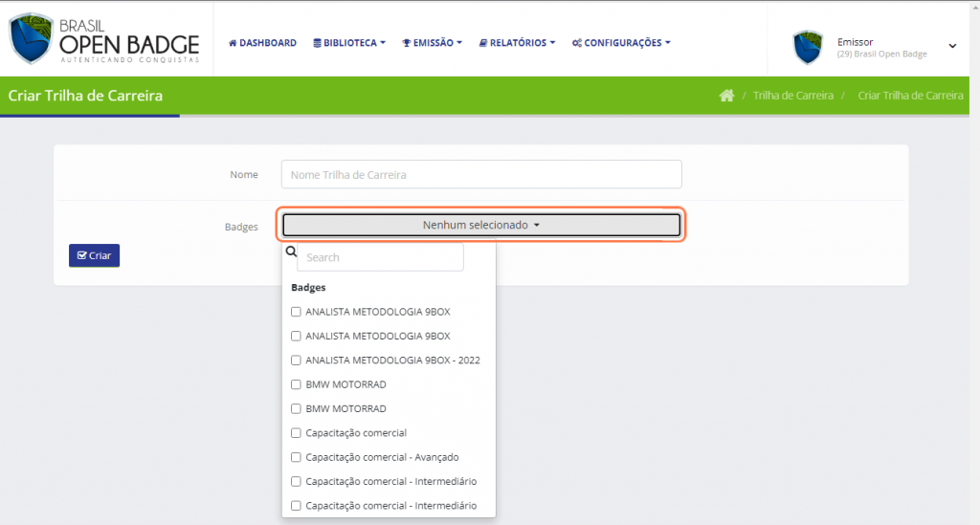Expand the Emissor account dropdown chevron
980x525 pixels.
point(952,46)
